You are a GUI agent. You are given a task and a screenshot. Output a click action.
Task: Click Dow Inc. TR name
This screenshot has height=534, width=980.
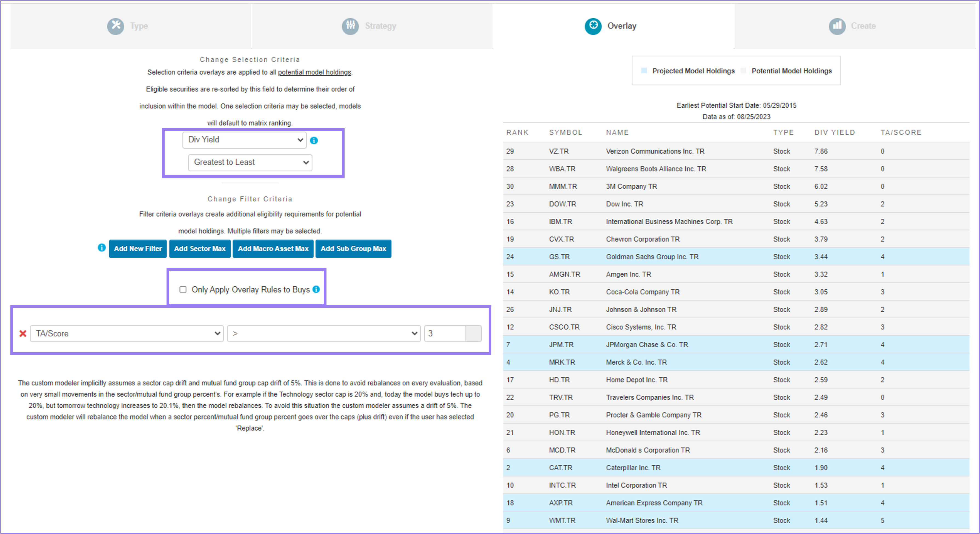(624, 204)
